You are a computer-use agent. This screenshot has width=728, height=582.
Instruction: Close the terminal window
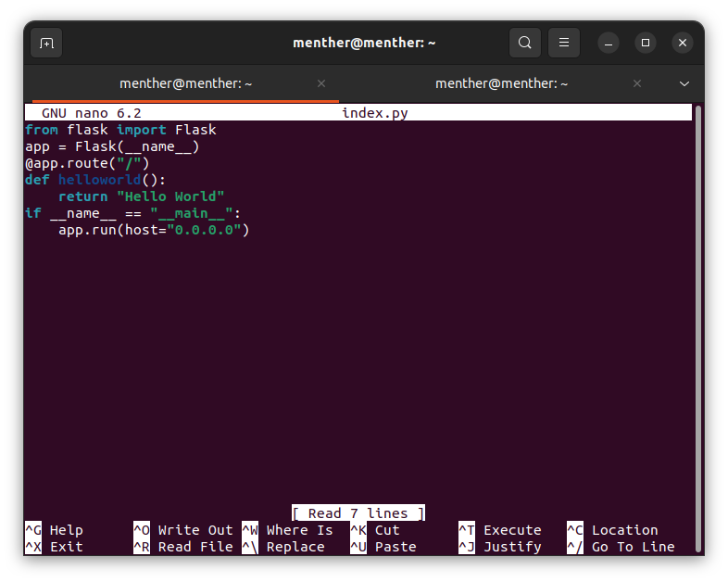pyautogui.click(x=683, y=43)
